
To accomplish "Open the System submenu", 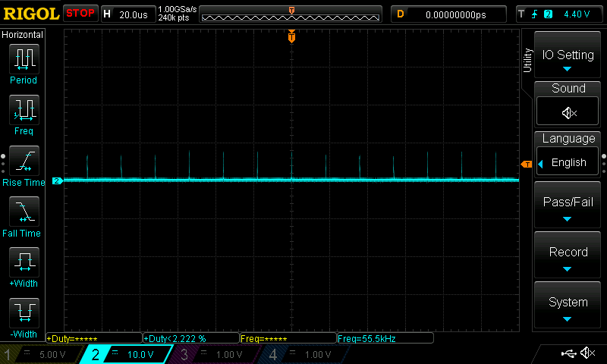I will tap(568, 305).
